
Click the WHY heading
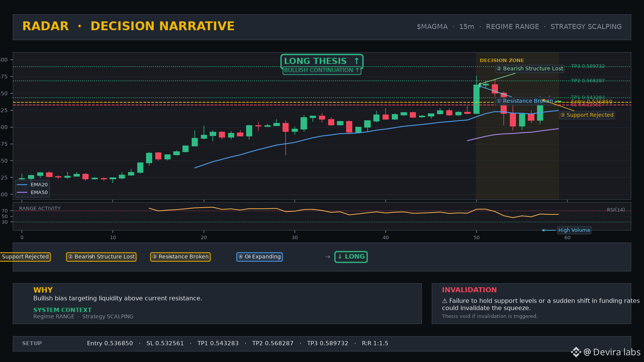pyautogui.click(x=43, y=290)
